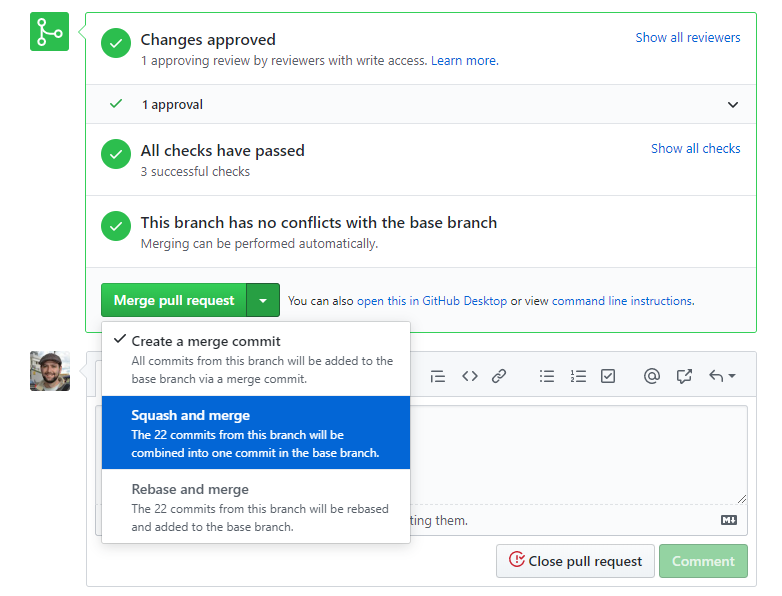Image resolution: width=782 pixels, height=596 pixels.
Task: Click the Close pull request button
Action: coord(575,561)
